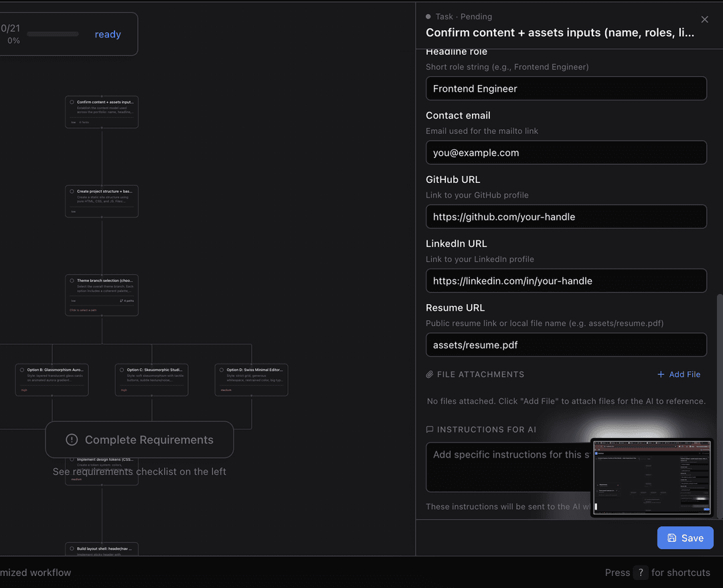Select the Create project structure node
This screenshot has width=723, height=588.
pyautogui.click(x=102, y=201)
